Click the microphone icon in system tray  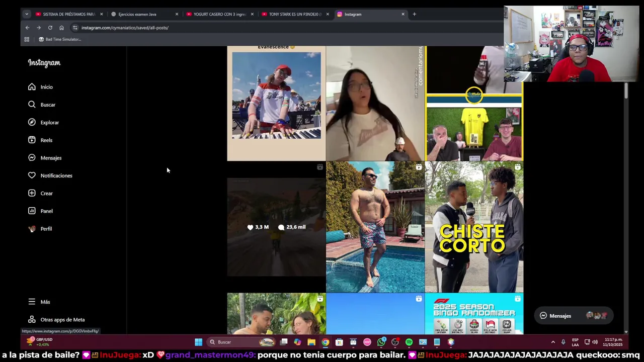coord(563,342)
